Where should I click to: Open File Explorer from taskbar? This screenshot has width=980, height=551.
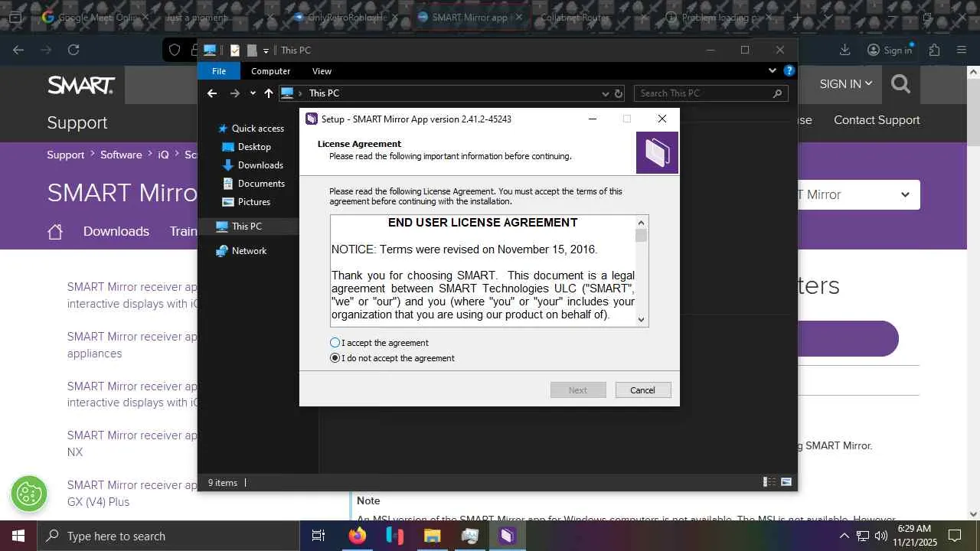point(433,536)
